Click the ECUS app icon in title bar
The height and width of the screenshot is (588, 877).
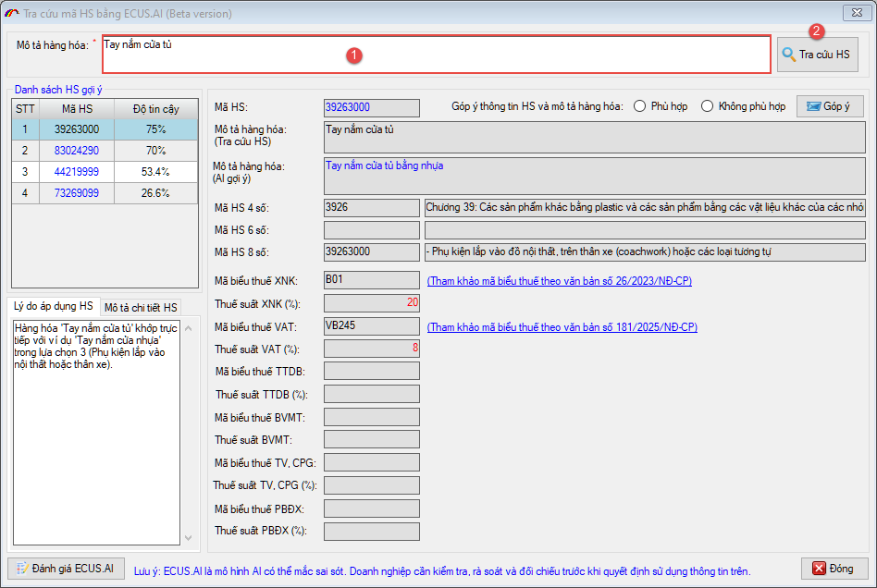point(12,14)
